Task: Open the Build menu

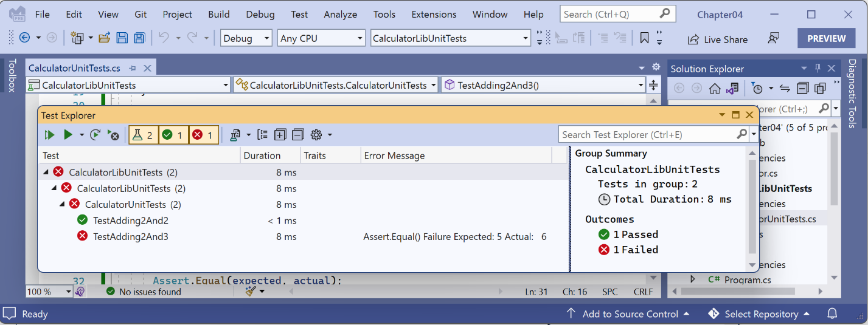Action: (219, 14)
